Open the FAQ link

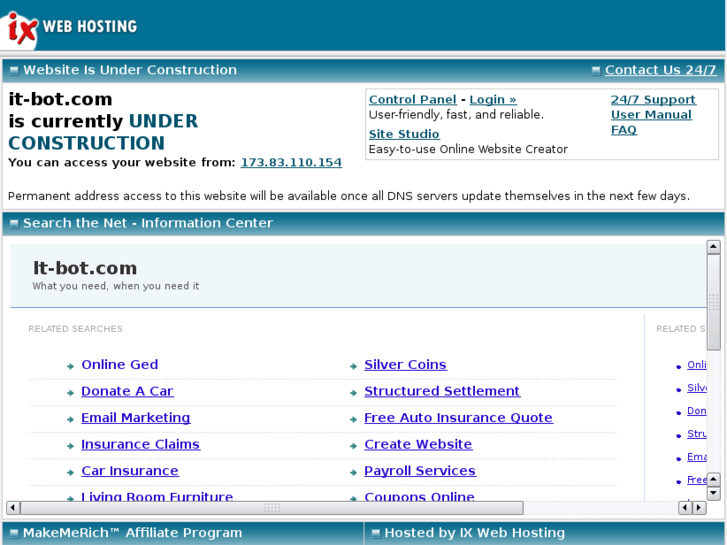[624, 130]
